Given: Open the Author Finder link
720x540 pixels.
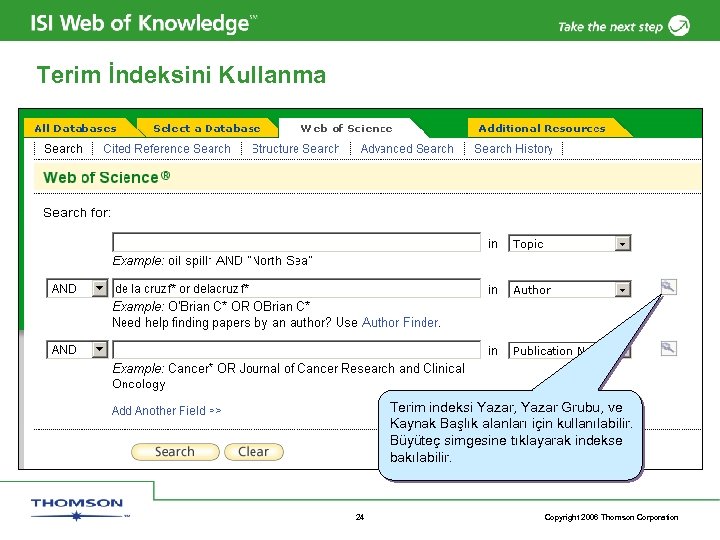Looking at the screenshot, I should [x=401, y=322].
